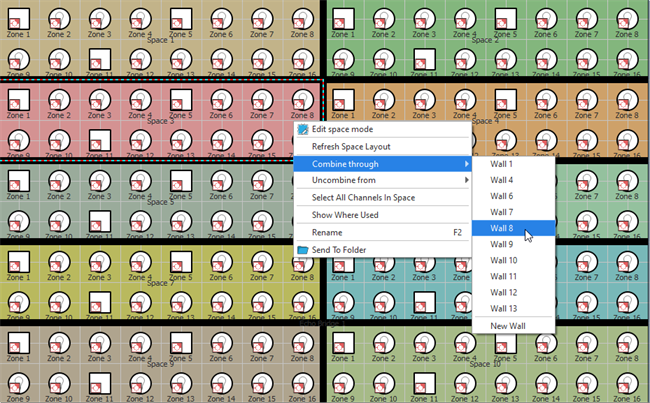Click Zone 5 icon in Space 2
This screenshot has width=650, height=403.
[507, 18]
